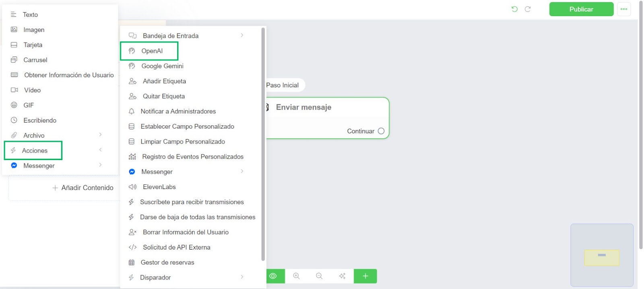Click the redo arrow icon
644x289 pixels.
pos(528,9)
